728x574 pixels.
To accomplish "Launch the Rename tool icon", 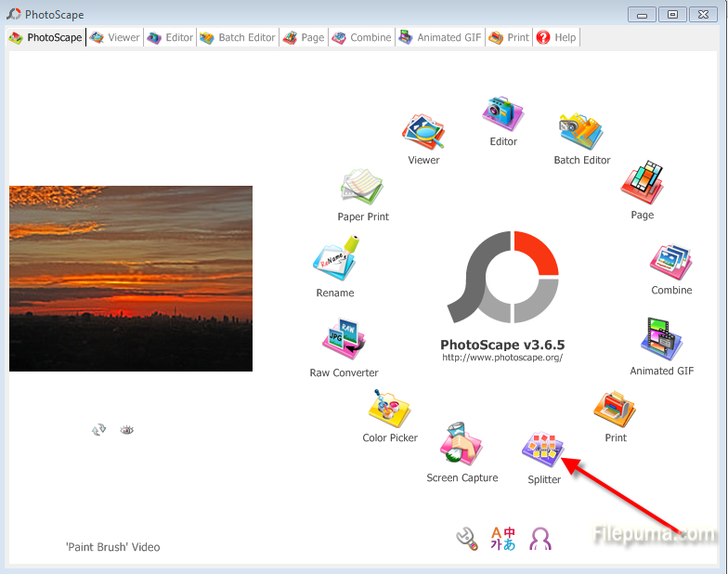I will [335, 262].
